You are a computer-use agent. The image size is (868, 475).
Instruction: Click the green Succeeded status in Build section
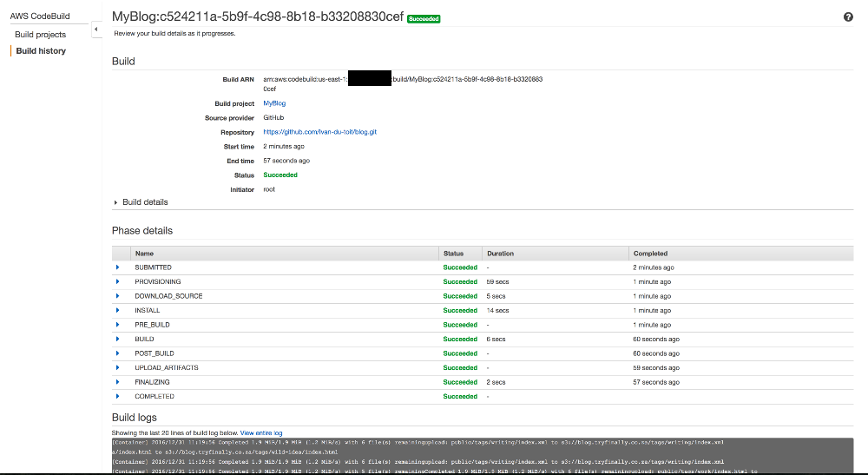pyautogui.click(x=280, y=175)
